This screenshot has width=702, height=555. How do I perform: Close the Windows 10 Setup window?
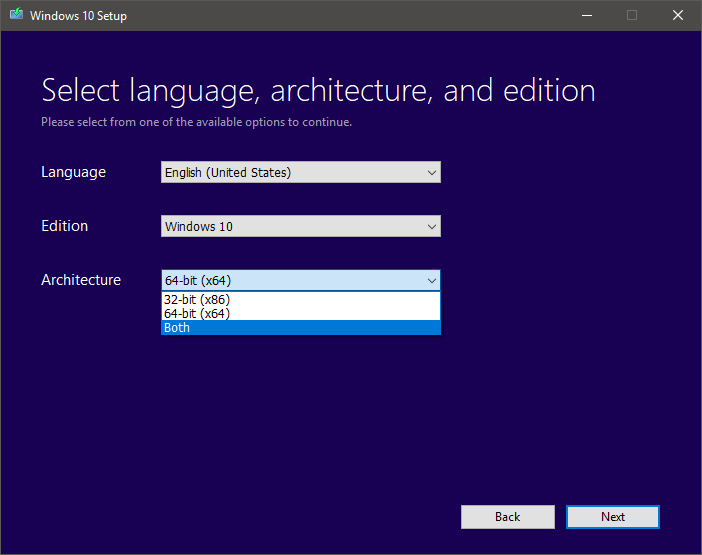click(678, 16)
